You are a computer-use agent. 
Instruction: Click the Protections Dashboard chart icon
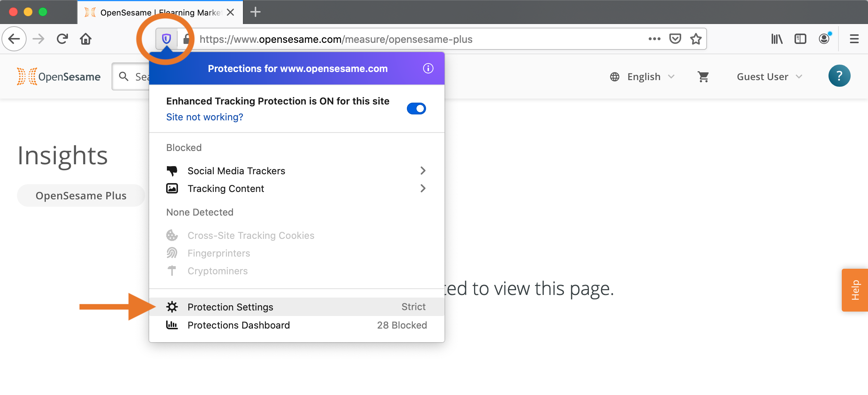[x=172, y=325]
